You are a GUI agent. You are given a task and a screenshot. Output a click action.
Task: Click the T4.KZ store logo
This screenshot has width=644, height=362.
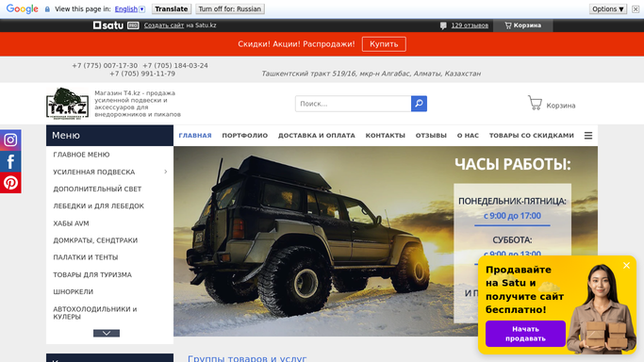(x=67, y=103)
